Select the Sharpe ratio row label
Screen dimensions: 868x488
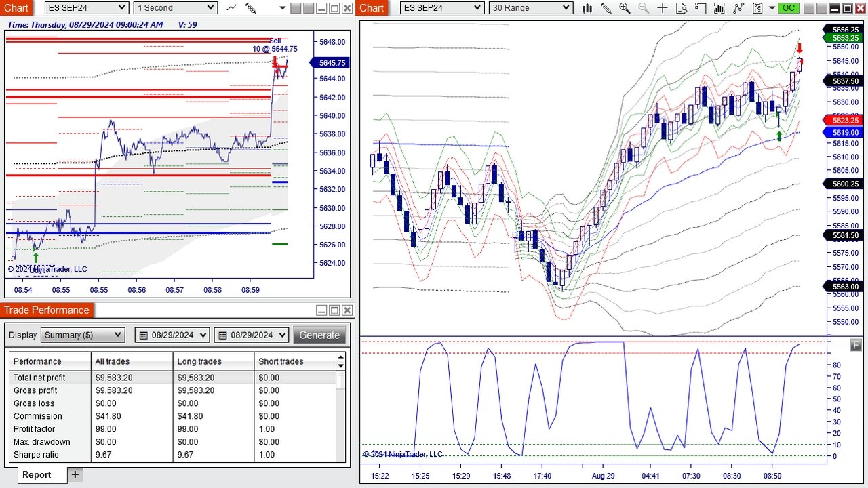point(36,455)
